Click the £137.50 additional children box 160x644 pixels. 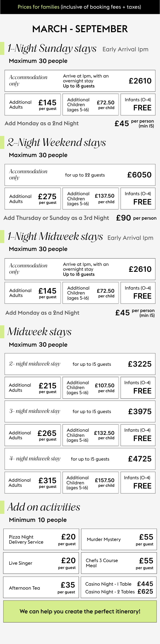tap(90, 199)
